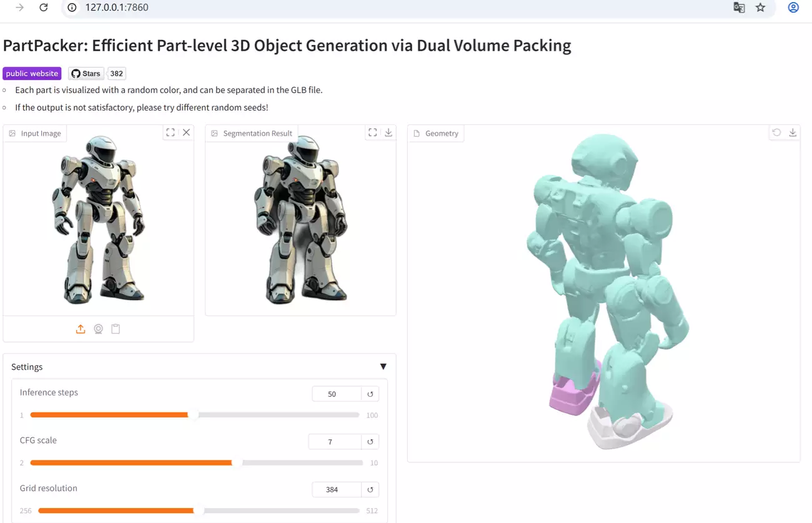
Task: Click the CFG scale value field
Action: 335,442
